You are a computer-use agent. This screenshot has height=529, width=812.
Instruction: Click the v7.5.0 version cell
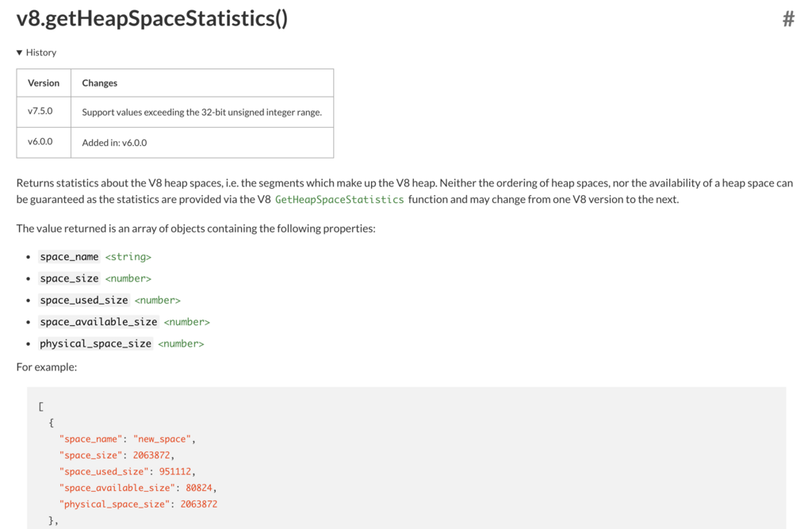[40, 112]
